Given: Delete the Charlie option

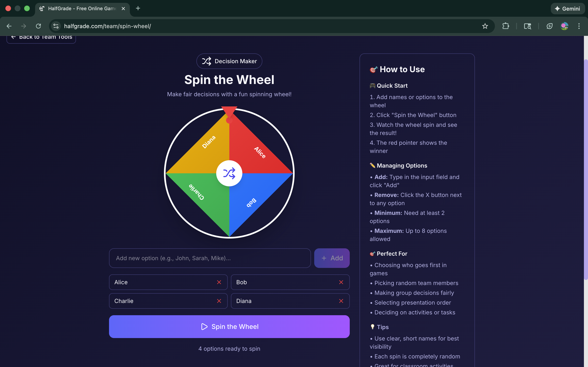Looking at the screenshot, I should [x=219, y=301].
